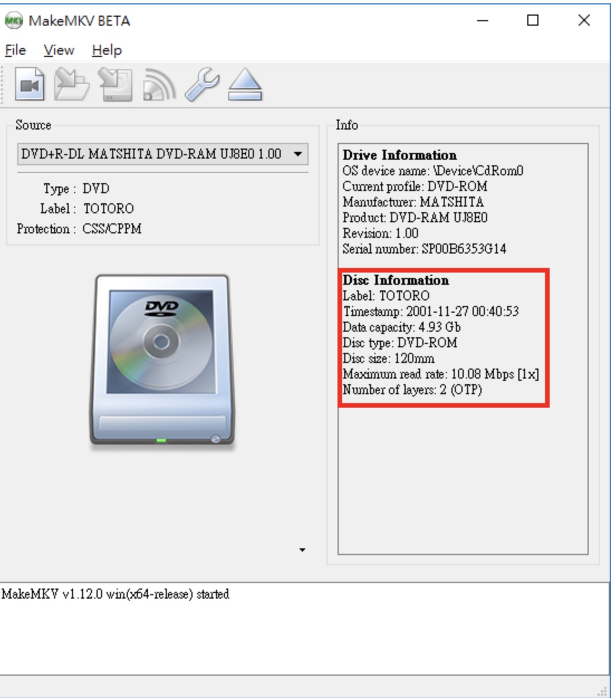The width and height of the screenshot is (616, 698).
Task: Click the 'Maximum read rate: 10.08 Mbps [1x]' line
Action: click(441, 374)
